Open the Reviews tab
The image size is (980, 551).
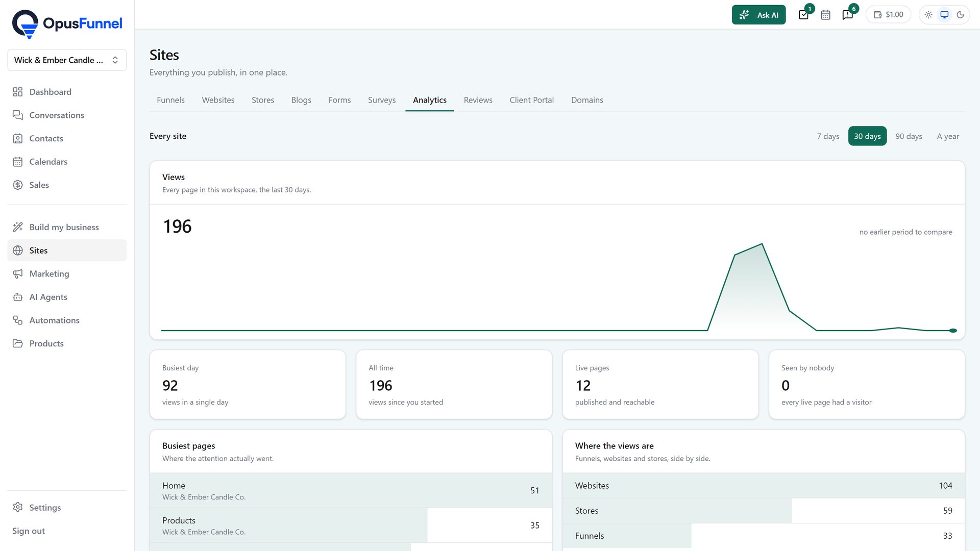[478, 100]
